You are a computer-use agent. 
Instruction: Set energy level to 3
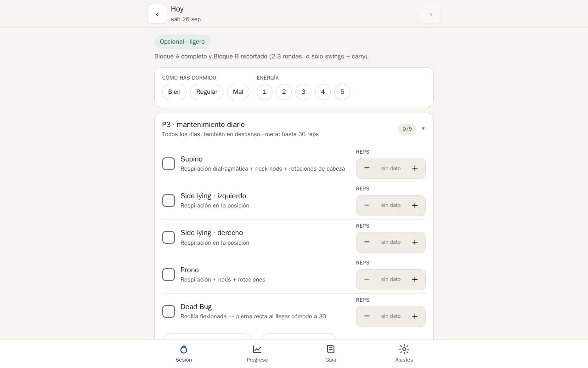pos(303,92)
